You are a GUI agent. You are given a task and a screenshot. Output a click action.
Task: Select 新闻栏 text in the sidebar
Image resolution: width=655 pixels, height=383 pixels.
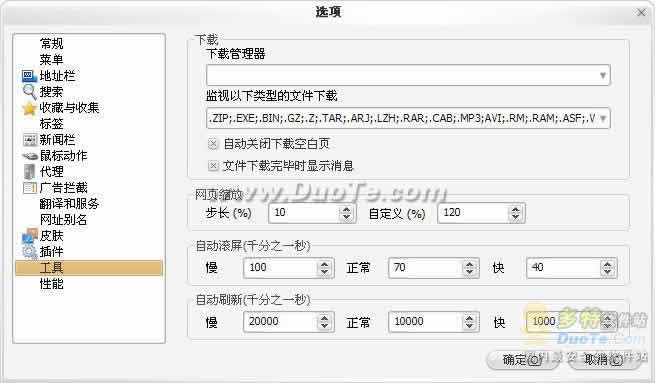(x=57, y=140)
